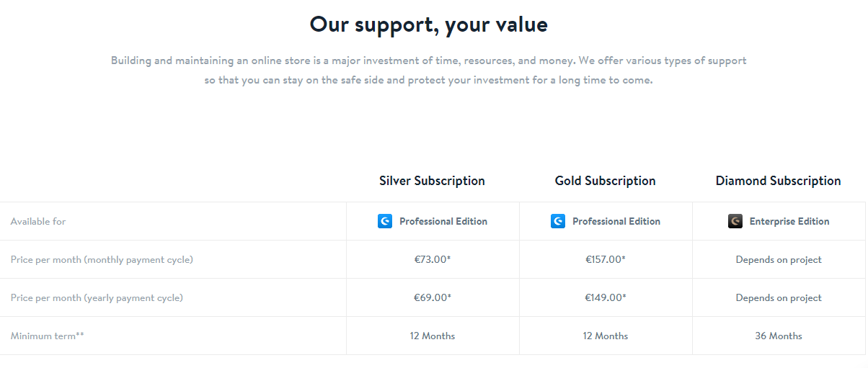Click the €69.00* Silver yearly price
The height and width of the screenshot is (368, 868).
pyautogui.click(x=432, y=297)
